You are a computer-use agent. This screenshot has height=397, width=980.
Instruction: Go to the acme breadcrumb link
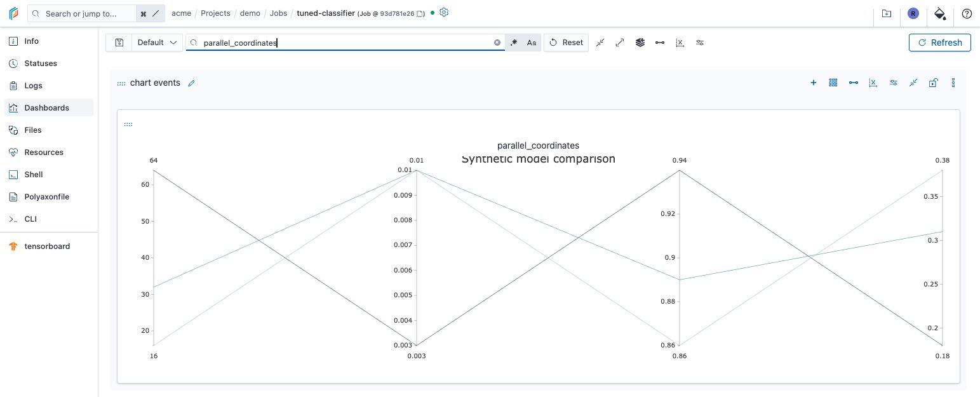pyautogui.click(x=181, y=13)
